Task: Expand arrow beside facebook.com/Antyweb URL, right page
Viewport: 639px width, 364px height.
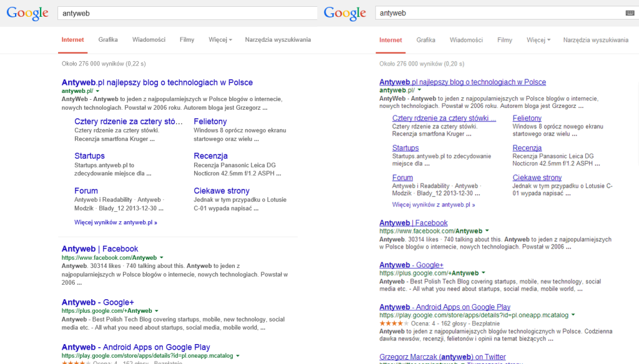Action: (487, 231)
